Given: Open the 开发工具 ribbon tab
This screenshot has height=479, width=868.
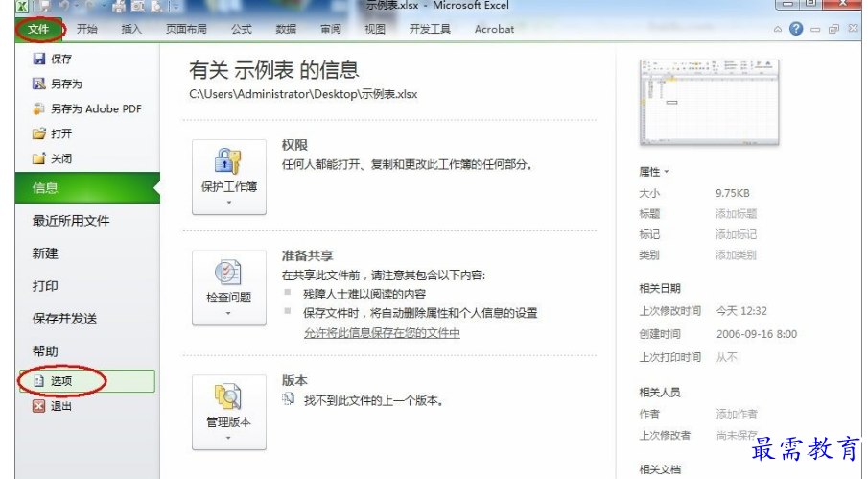Looking at the screenshot, I should [430, 29].
